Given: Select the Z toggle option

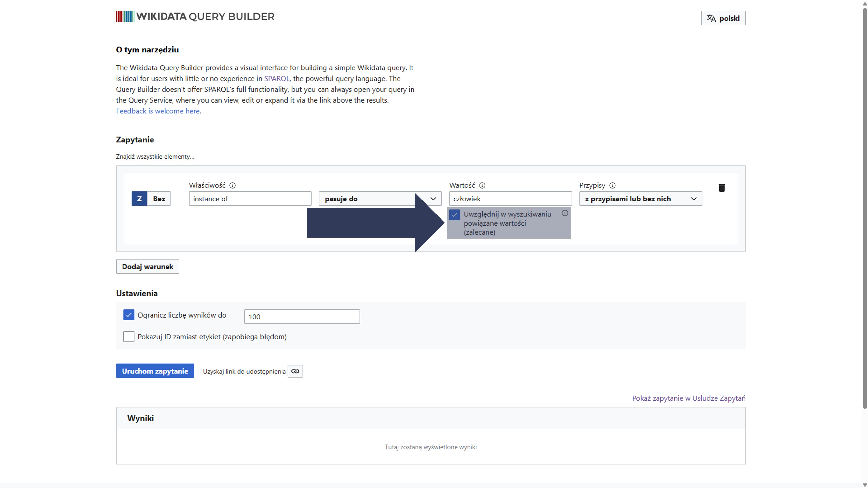Looking at the screenshot, I should (139, 199).
